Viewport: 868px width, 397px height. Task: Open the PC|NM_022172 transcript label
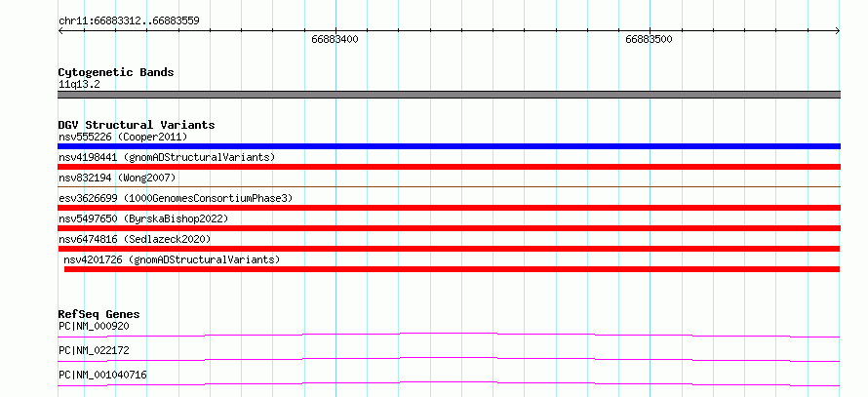(x=94, y=350)
